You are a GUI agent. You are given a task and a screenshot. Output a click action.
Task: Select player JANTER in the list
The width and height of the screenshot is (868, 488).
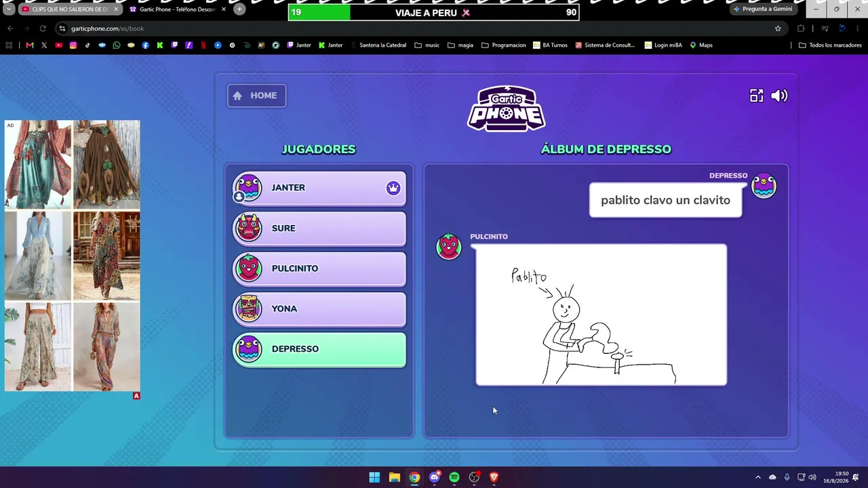(319, 188)
